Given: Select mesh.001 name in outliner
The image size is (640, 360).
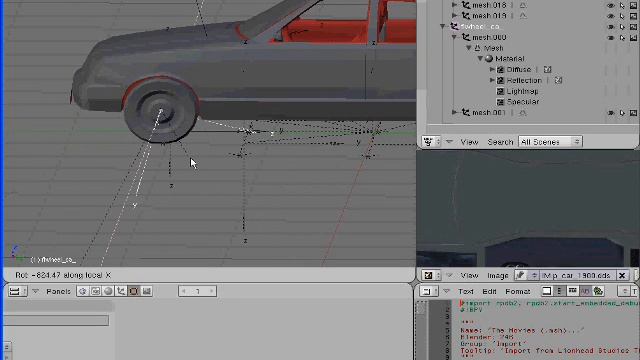Looking at the screenshot, I should 489,113.
